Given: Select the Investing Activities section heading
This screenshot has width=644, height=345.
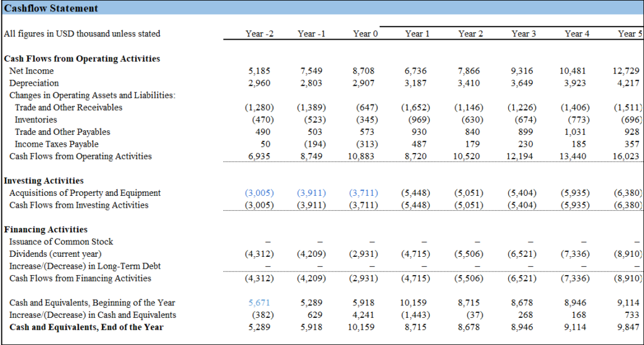Looking at the screenshot, I should [x=43, y=181].
